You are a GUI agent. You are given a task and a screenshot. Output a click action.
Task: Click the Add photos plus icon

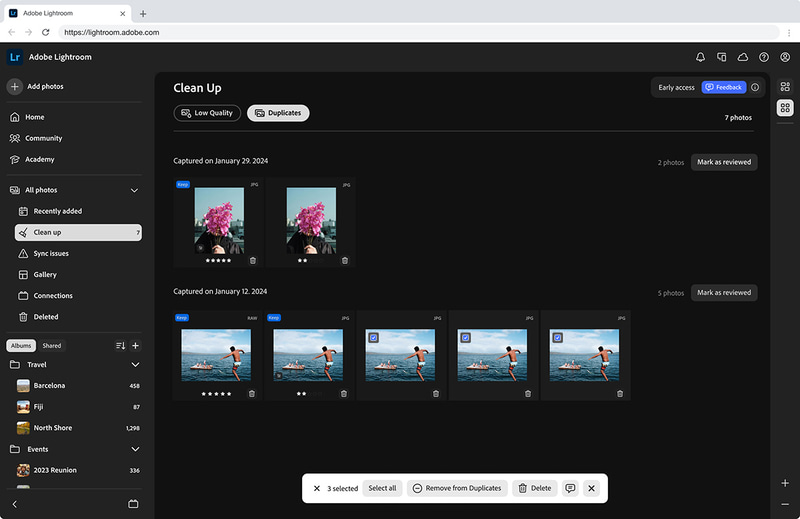[15, 86]
